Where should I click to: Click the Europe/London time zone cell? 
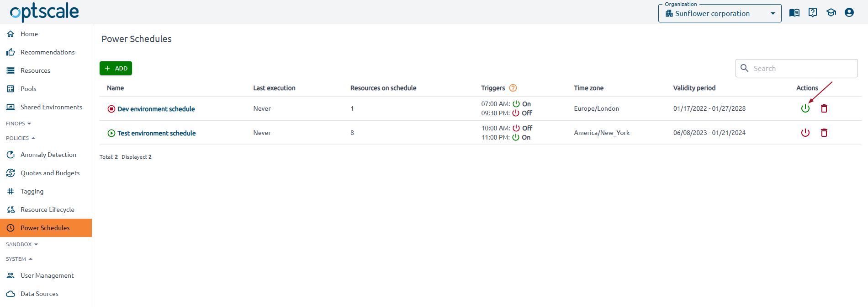coord(597,108)
